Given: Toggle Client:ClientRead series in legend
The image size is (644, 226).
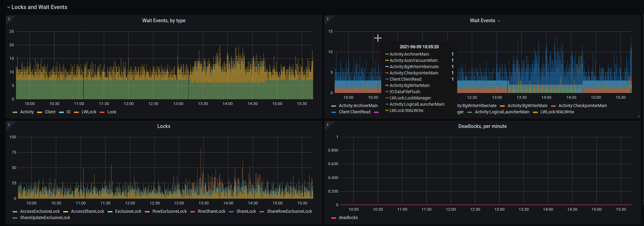Looking at the screenshot, I should pos(354,112).
